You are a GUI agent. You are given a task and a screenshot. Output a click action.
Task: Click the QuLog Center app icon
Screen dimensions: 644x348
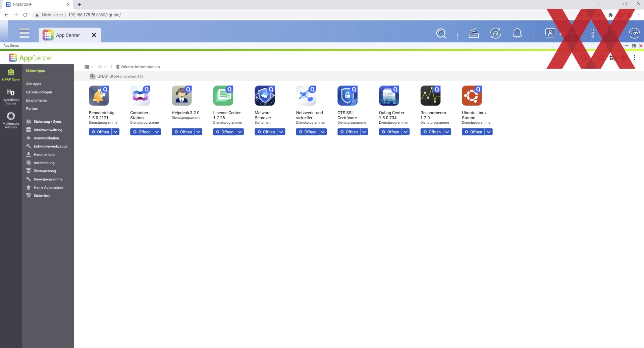click(x=389, y=96)
